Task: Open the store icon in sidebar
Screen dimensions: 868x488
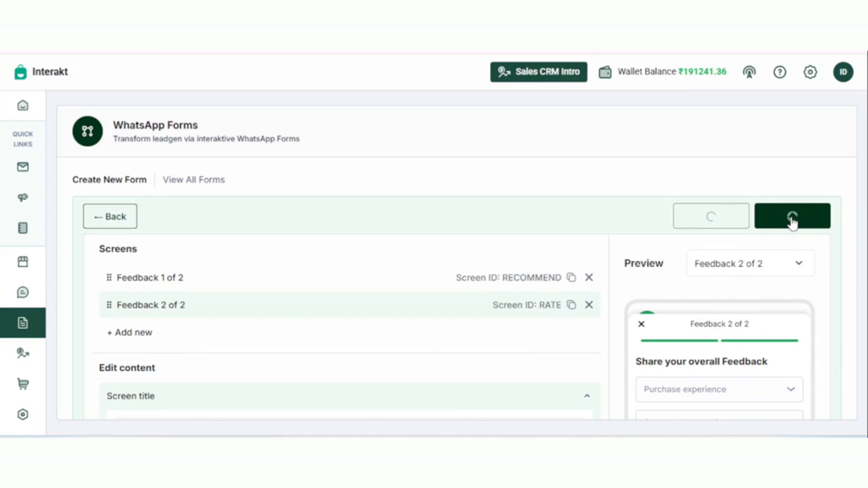Action: [23, 262]
